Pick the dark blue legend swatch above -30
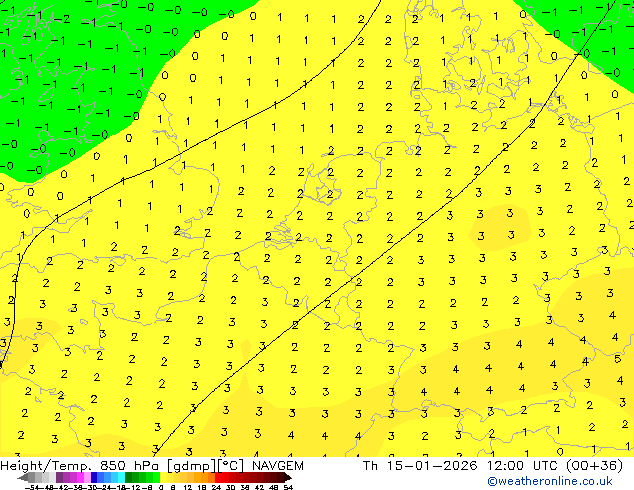The height and width of the screenshot is (490, 634). point(94,478)
